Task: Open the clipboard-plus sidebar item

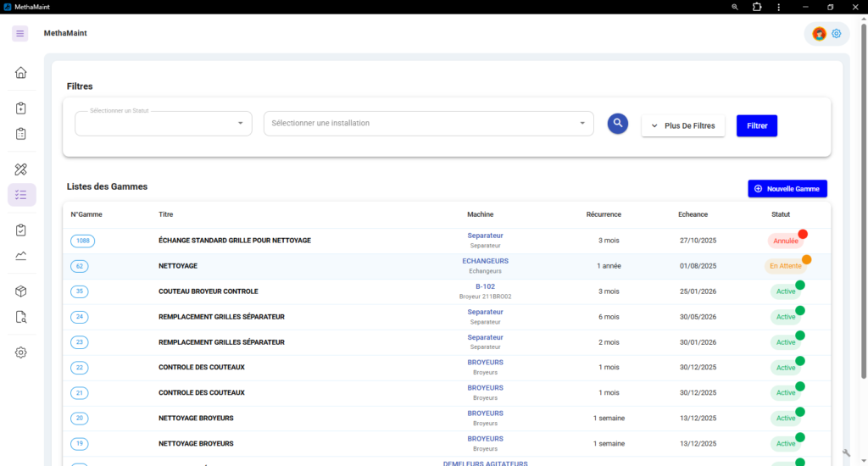Action: coord(21,108)
